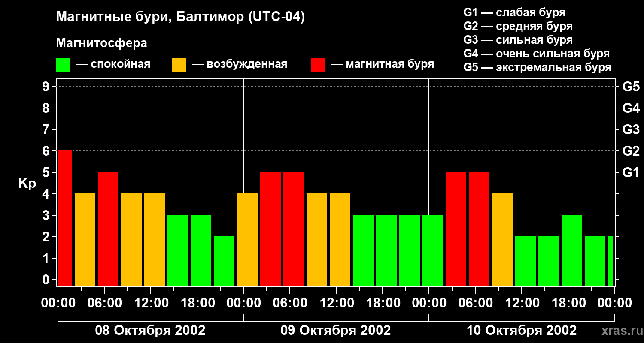Open the xras.ru watermark link

pos(620,331)
